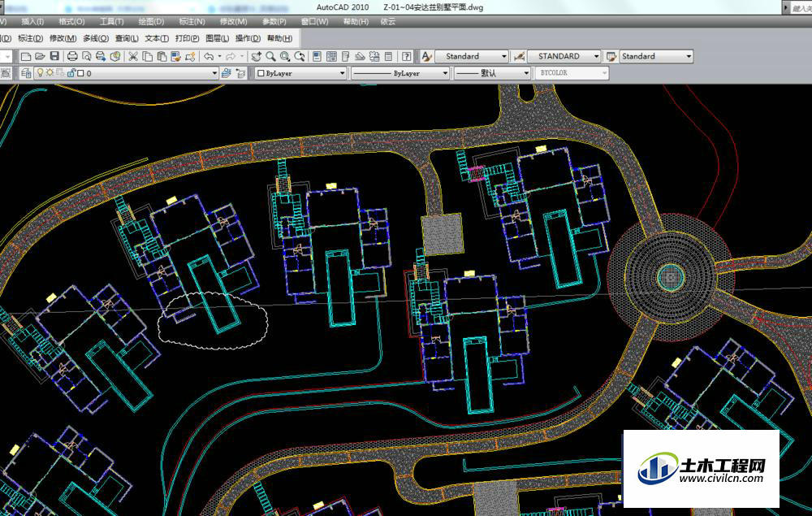Click the 操作(D) button

point(248,38)
